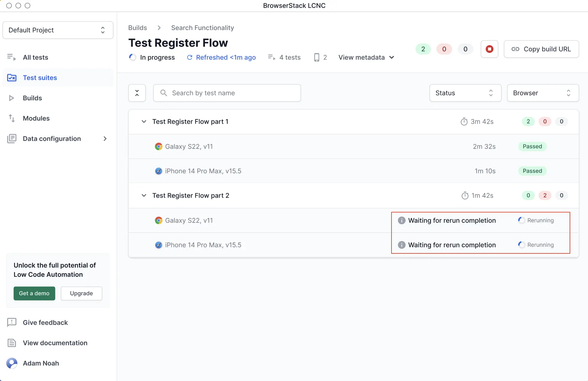The height and width of the screenshot is (381, 588).
Task: Click grey count badge in header
Action: pos(465,49)
